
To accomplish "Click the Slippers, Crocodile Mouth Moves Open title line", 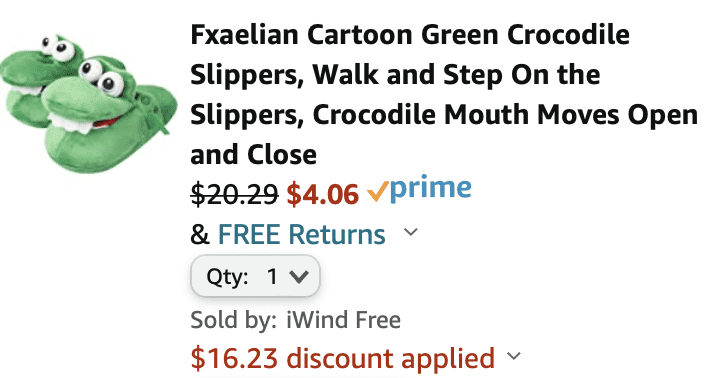I will click(444, 115).
